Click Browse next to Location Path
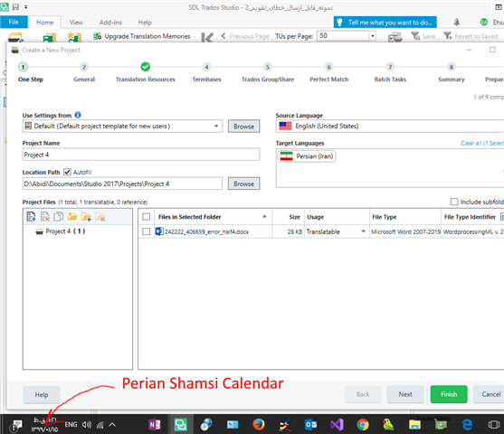Image resolution: width=504 pixels, height=434 pixels. 243,184
